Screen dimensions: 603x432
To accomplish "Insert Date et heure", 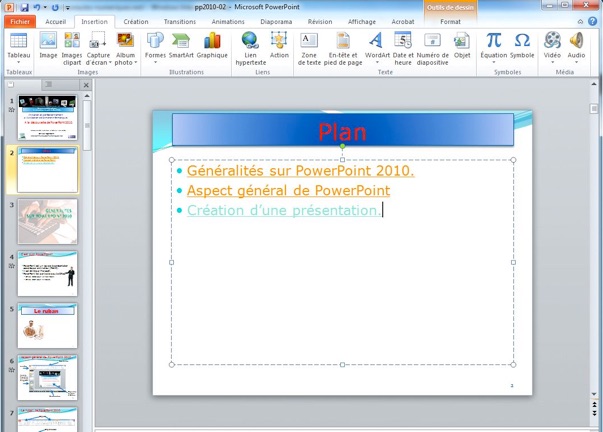I will pyautogui.click(x=403, y=48).
